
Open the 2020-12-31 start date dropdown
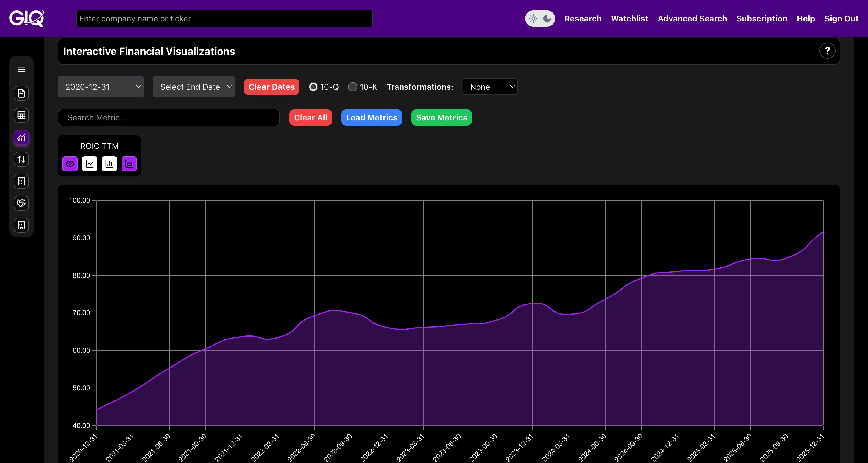pos(100,87)
